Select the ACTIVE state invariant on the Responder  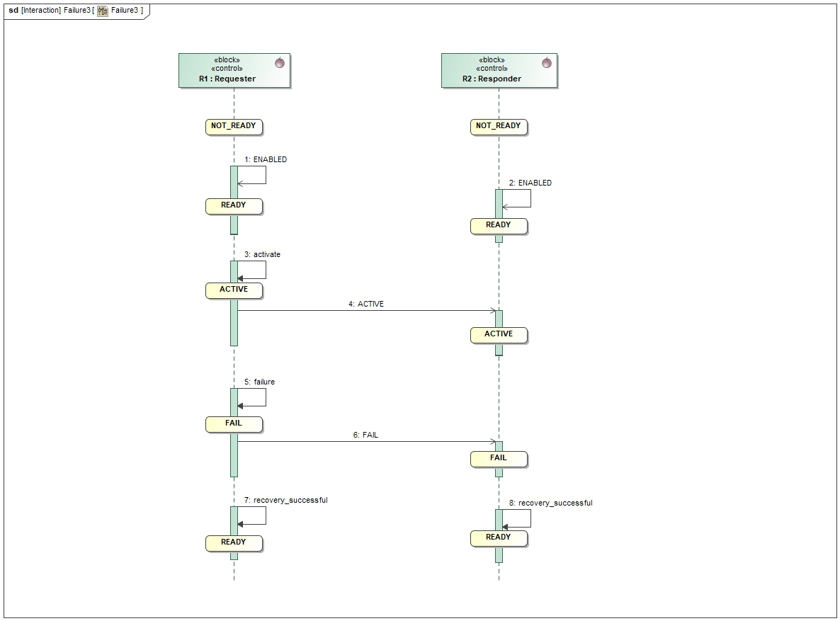499,334
